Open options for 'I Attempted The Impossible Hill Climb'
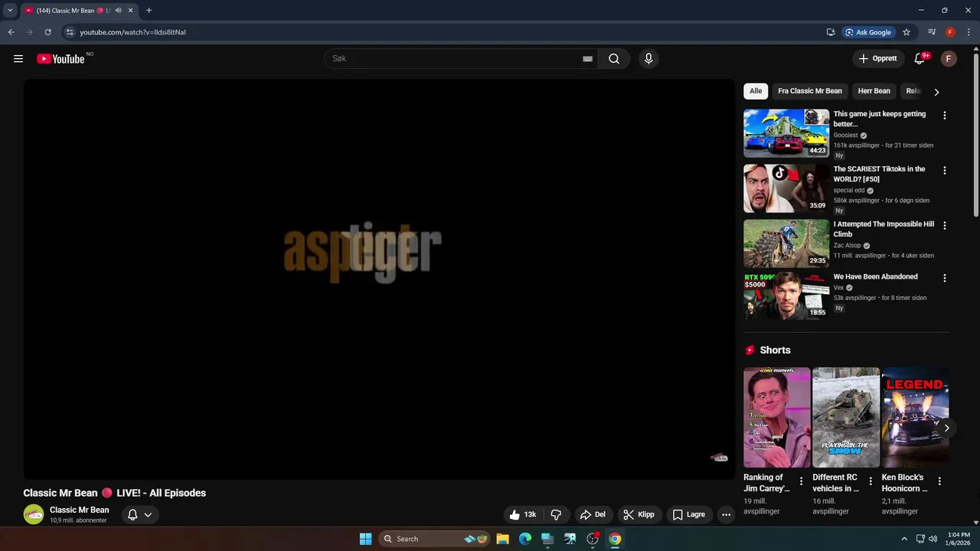Image resolution: width=980 pixels, height=551 pixels. click(944, 226)
